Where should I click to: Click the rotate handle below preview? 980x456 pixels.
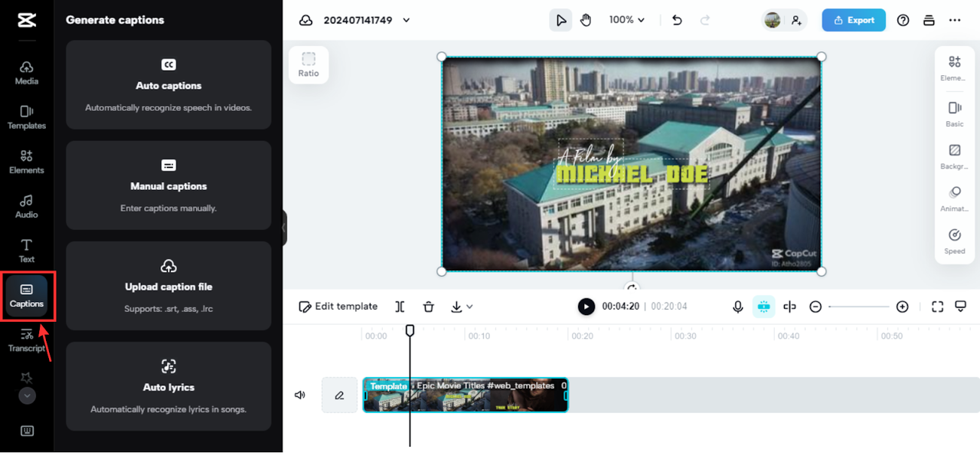pos(632,287)
